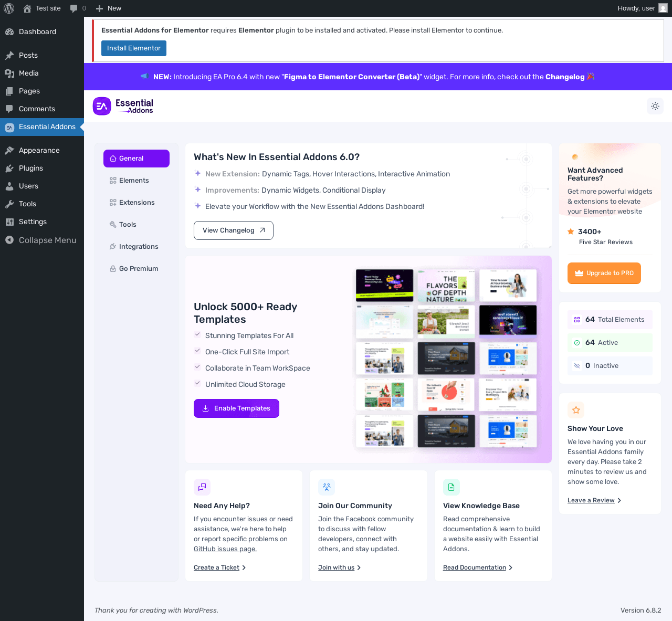
Task: Click the user avatar icon
Action: tap(663, 8)
